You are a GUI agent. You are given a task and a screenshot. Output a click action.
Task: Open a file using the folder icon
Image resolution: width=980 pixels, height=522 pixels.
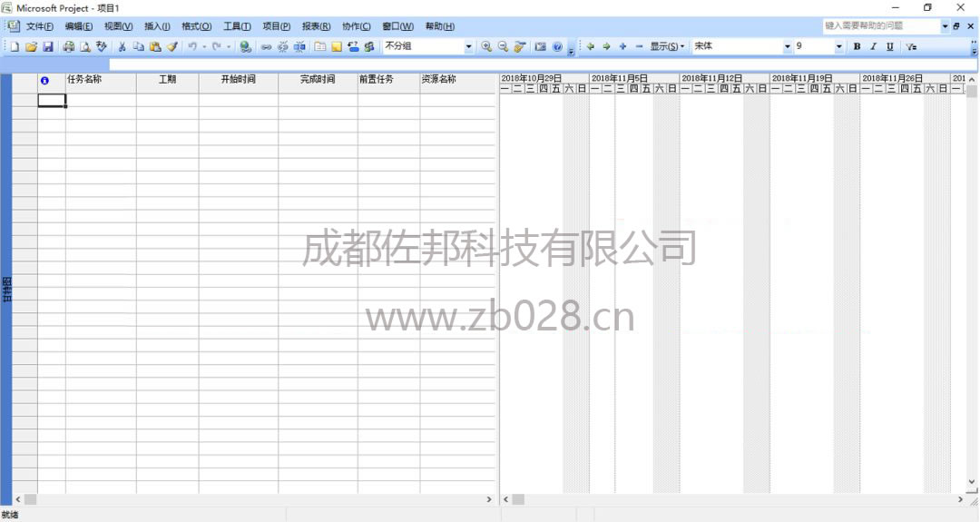pyautogui.click(x=31, y=47)
